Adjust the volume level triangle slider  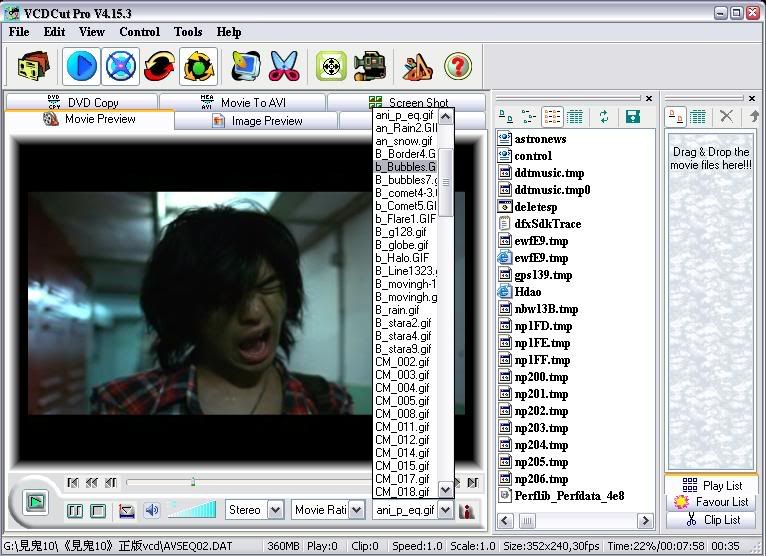coord(192,510)
